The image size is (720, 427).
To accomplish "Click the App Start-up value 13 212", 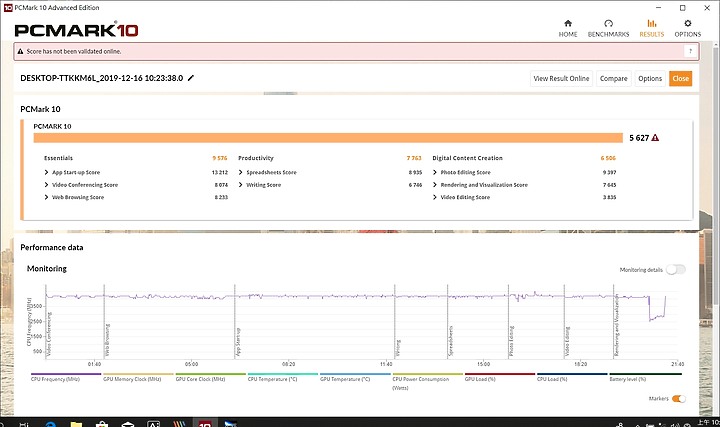I will [219, 172].
